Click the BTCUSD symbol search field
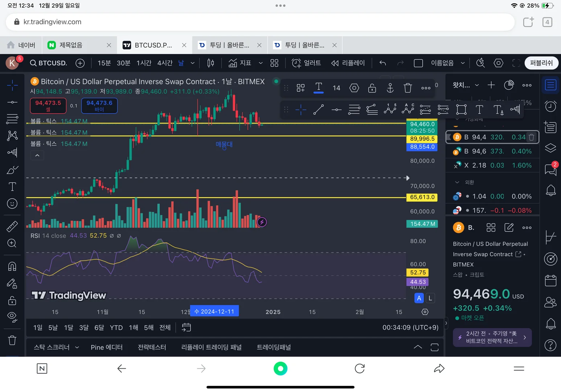The height and width of the screenshot is (392, 561). pos(49,63)
